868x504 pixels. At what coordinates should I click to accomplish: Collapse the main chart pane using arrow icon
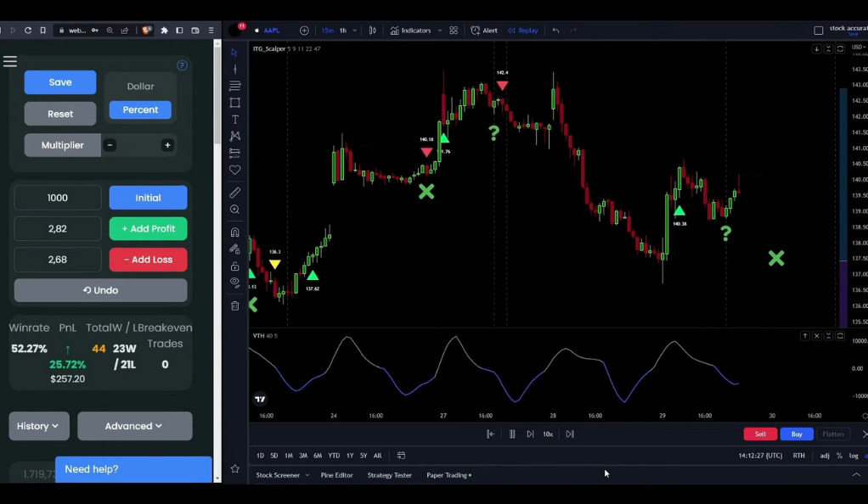coord(816,49)
